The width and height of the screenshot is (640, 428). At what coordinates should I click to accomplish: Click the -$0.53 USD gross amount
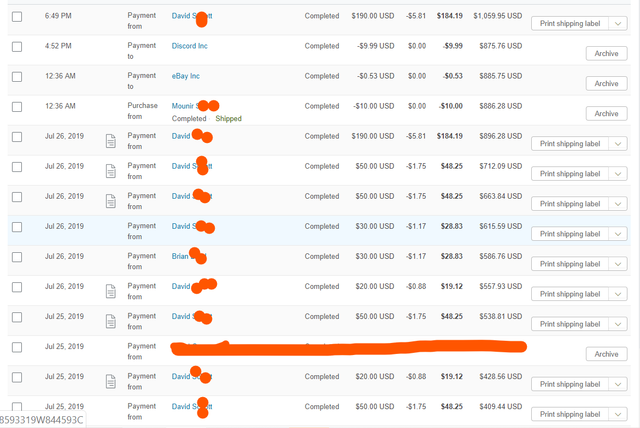pos(375,76)
